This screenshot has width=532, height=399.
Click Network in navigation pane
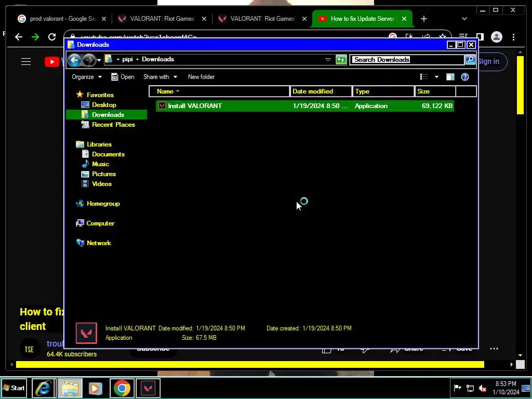coord(99,243)
